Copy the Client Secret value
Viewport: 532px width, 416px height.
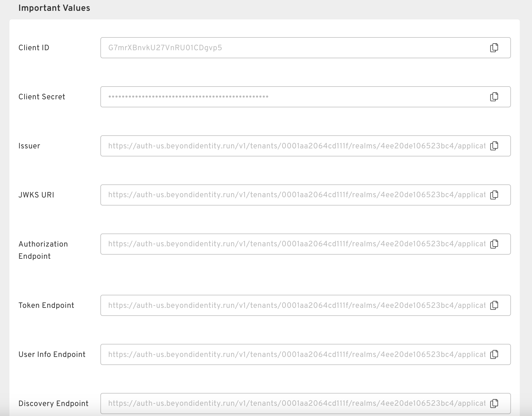(x=494, y=97)
